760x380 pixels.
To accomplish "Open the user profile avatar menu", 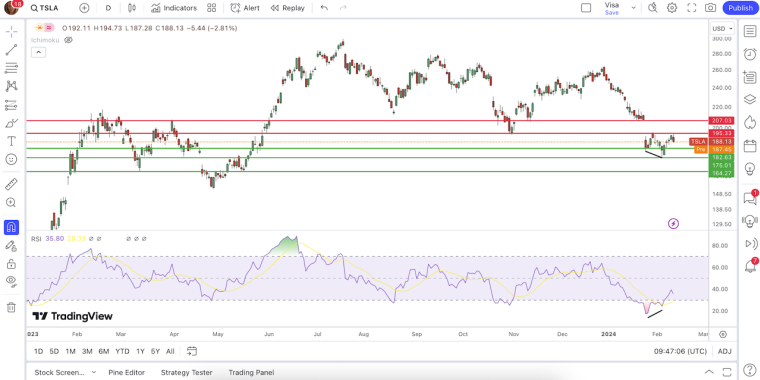I will 12,8.
